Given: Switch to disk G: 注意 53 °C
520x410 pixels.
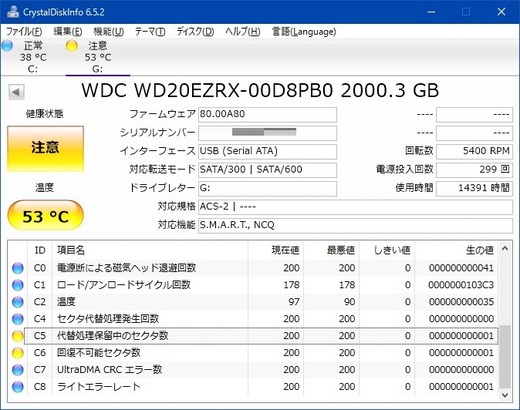Looking at the screenshot, I should coord(97,57).
